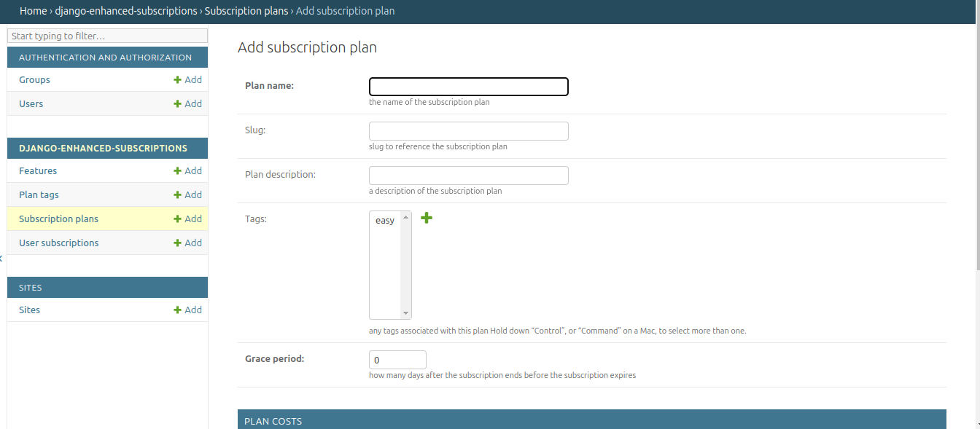Click the Tags list scroll-up arrow

(406, 216)
